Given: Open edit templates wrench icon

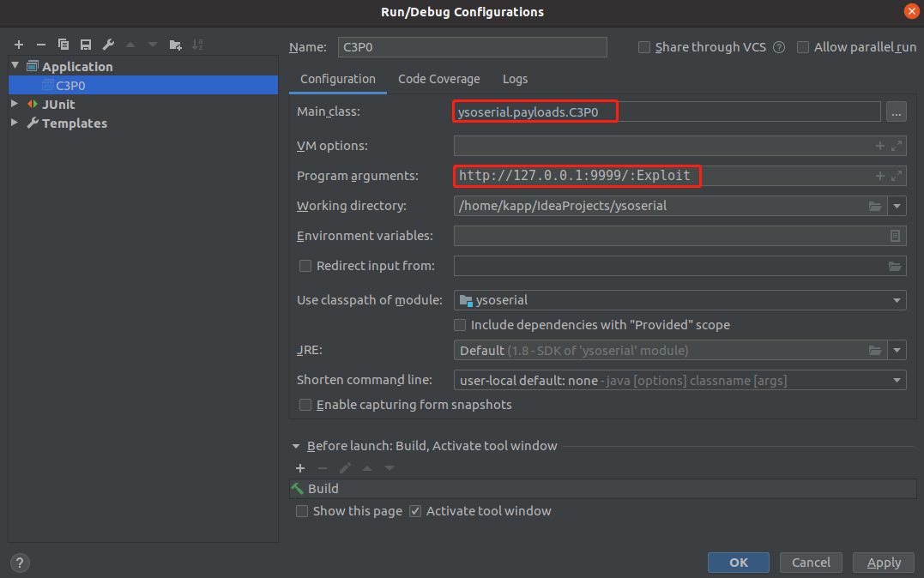Looking at the screenshot, I should [x=108, y=45].
